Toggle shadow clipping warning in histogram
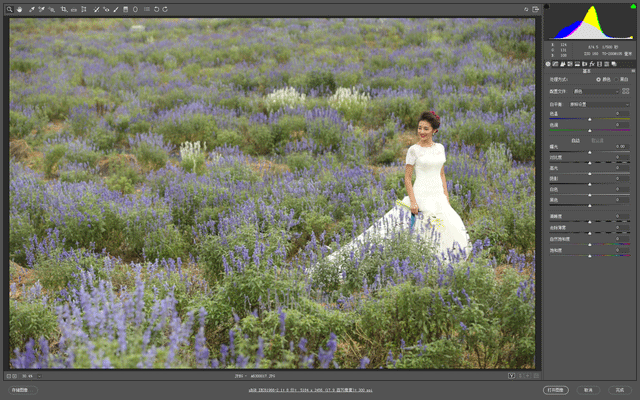640x400 pixels. pyautogui.click(x=547, y=6)
